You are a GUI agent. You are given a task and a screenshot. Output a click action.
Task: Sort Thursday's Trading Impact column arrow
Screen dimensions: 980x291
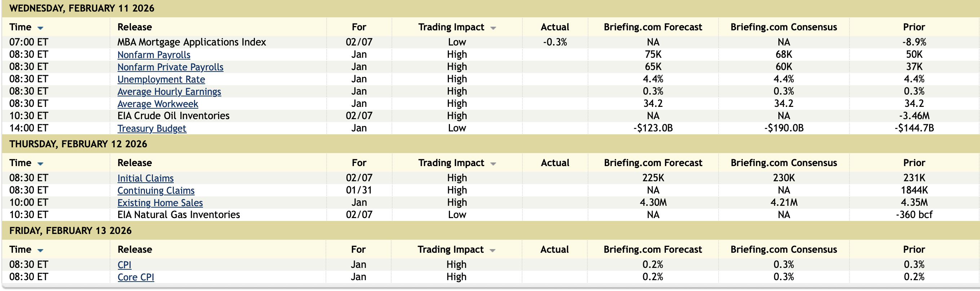pyautogui.click(x=493, y=164)
